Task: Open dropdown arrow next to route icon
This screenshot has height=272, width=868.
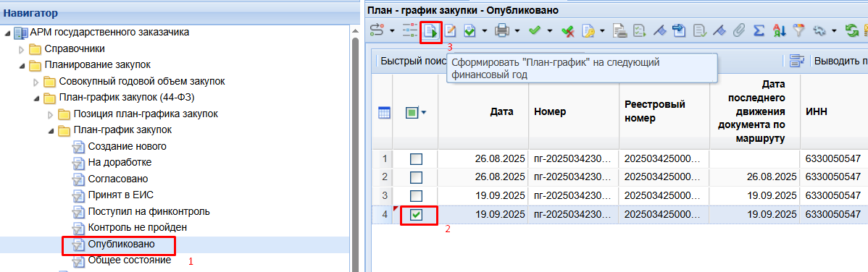Action: (x=392, y=32)
